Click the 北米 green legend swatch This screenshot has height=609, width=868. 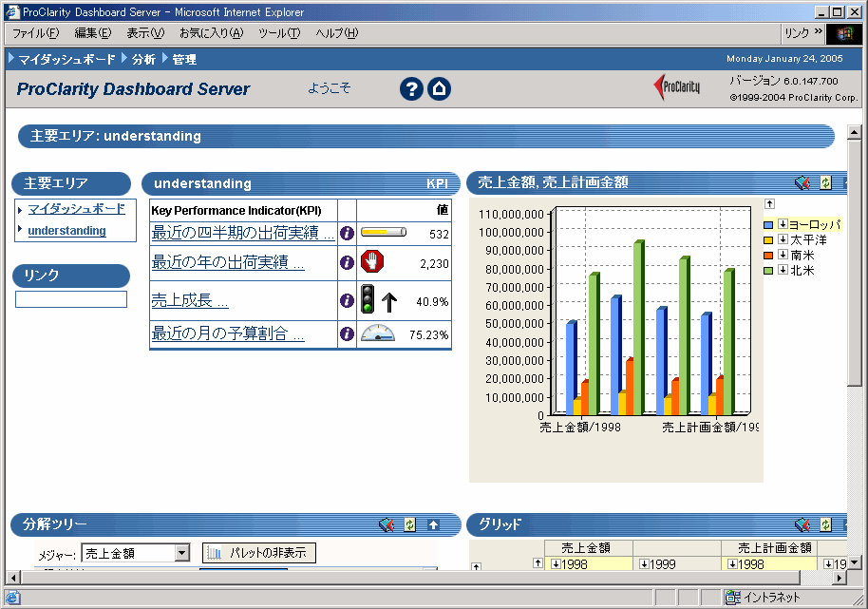coord(768,270)
